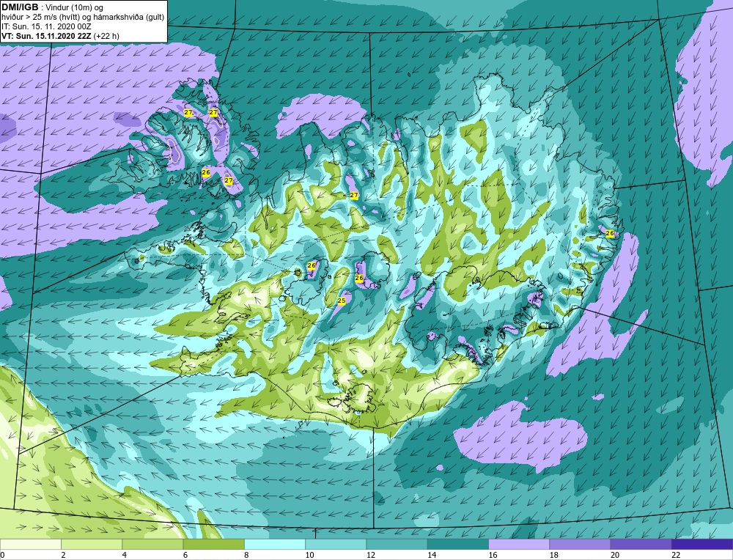Click legend scale value '6'
The height and width of the screenshot is (560, 733).
pos(185,555)
